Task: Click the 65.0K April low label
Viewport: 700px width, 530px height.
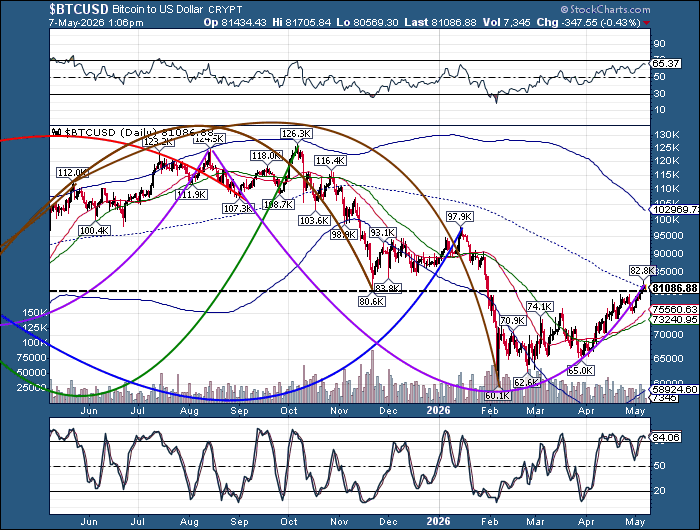Action: tap(580, 370)
